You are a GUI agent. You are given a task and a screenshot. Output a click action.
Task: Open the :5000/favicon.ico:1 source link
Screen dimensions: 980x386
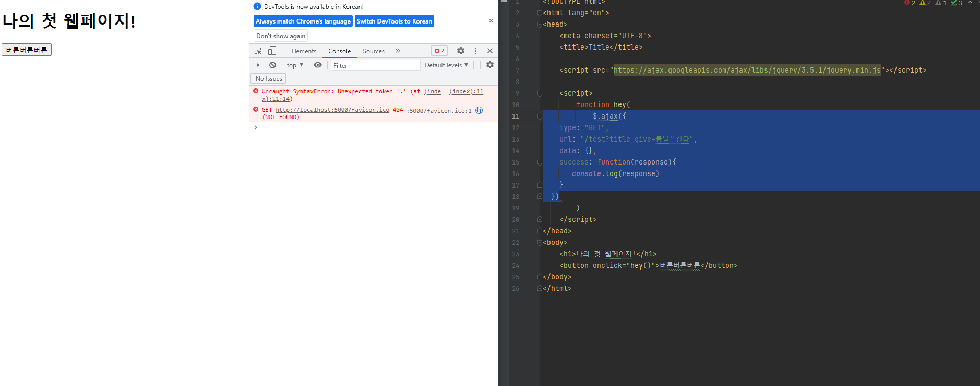click(x=439, y=111)
